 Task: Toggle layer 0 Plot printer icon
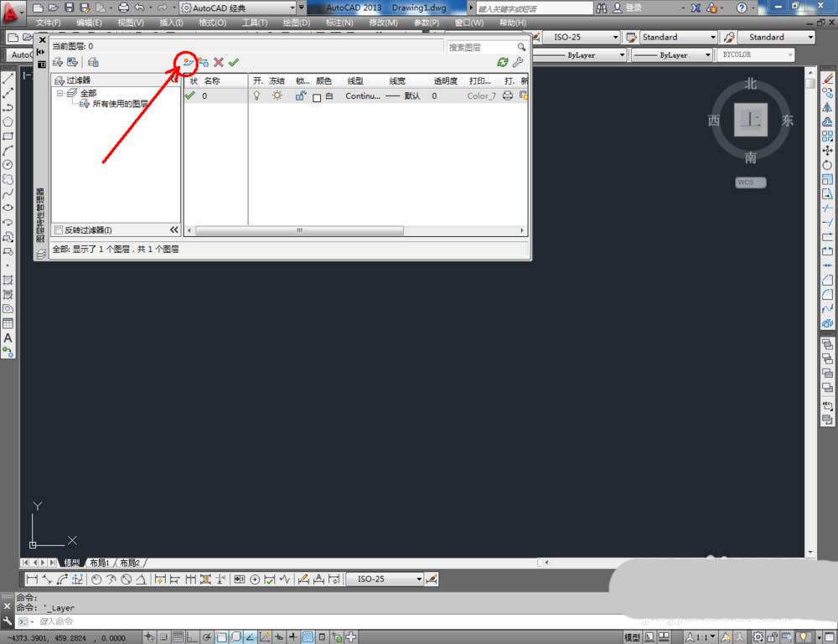pos(508,96)
